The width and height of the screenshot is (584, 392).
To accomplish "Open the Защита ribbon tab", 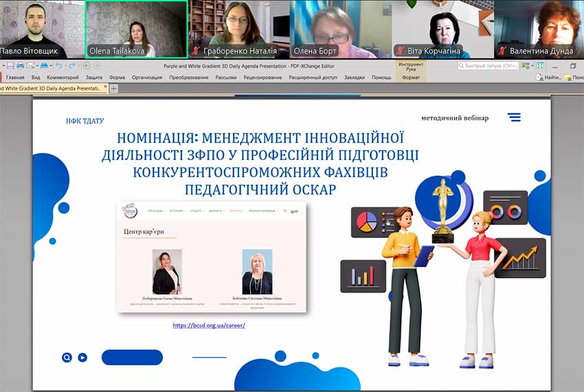I will (93, 78).
